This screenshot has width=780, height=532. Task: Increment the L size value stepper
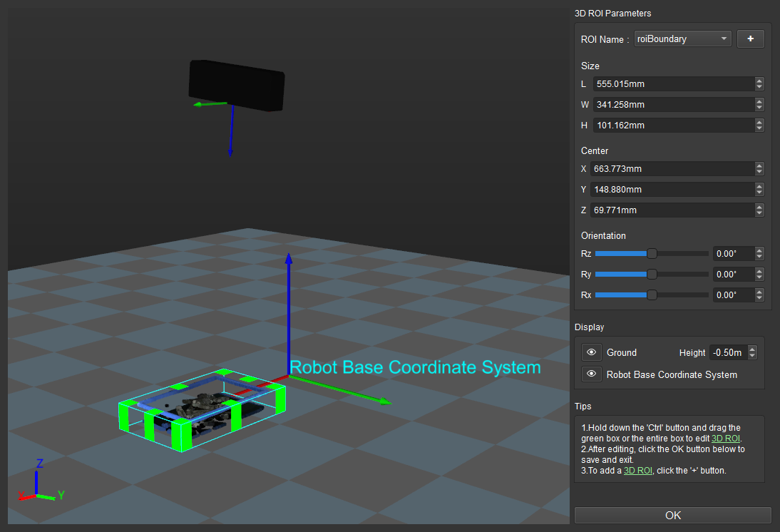point(759,81)
